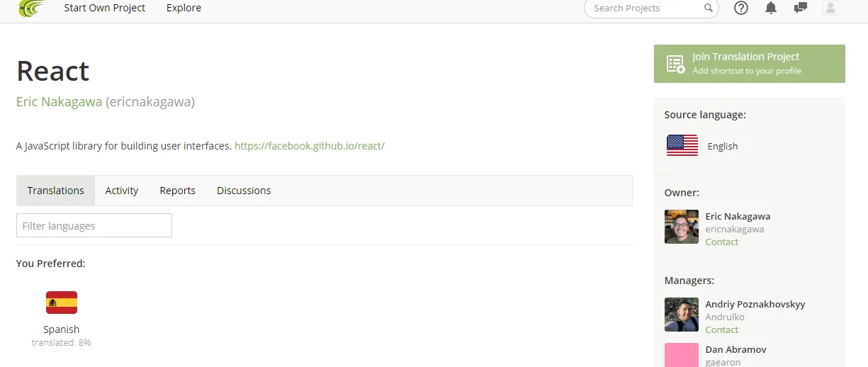Contact manager Andriy Poznakhovskyy

pyautogui.click(x=722, y=329)
